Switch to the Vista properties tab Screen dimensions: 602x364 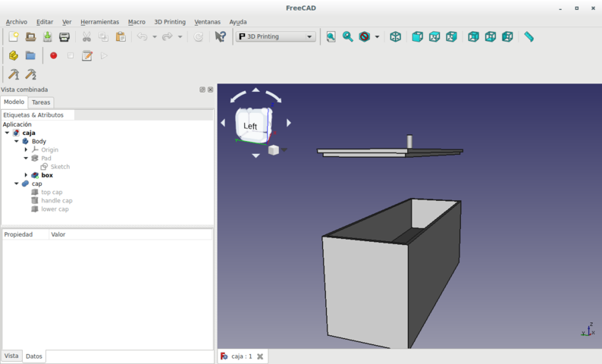coord(11,356)
